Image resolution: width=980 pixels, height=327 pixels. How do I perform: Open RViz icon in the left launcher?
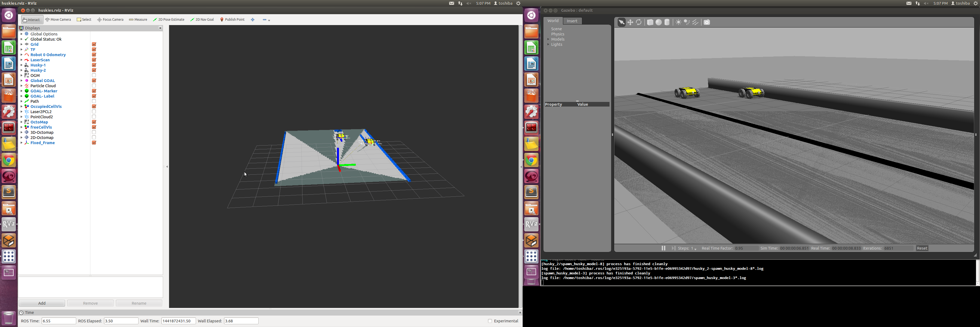pyautogui.click(x=9, y=224)
